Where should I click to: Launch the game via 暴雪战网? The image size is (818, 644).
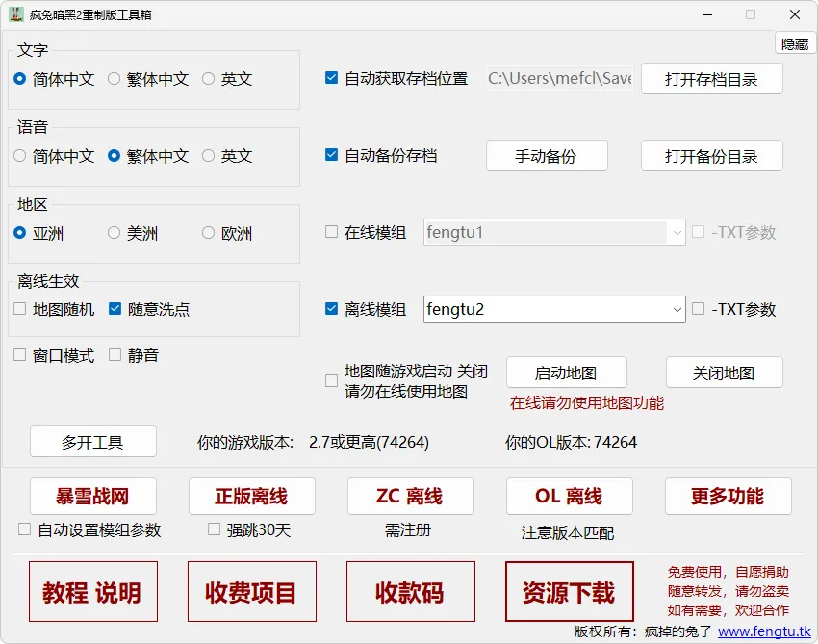(93, 497)
